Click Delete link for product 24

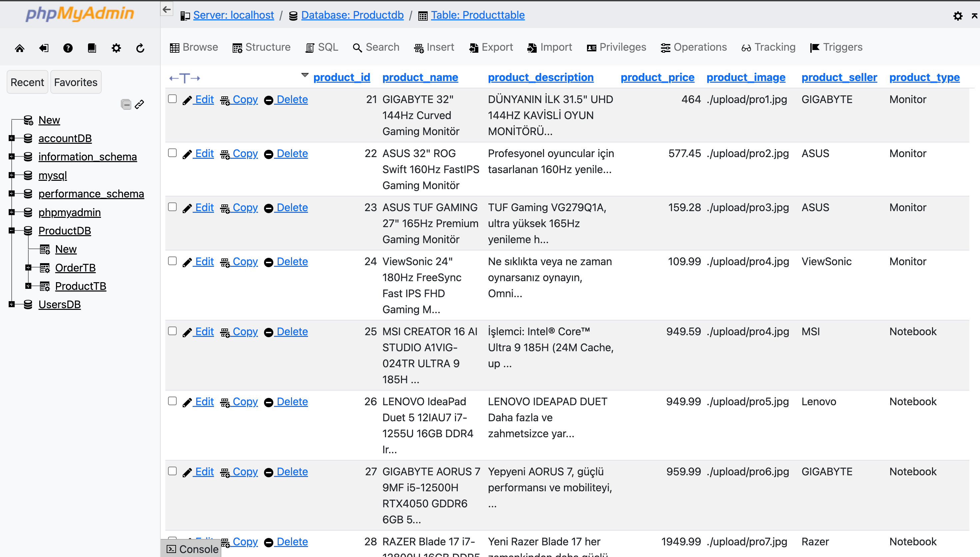[x=292, y=262]
